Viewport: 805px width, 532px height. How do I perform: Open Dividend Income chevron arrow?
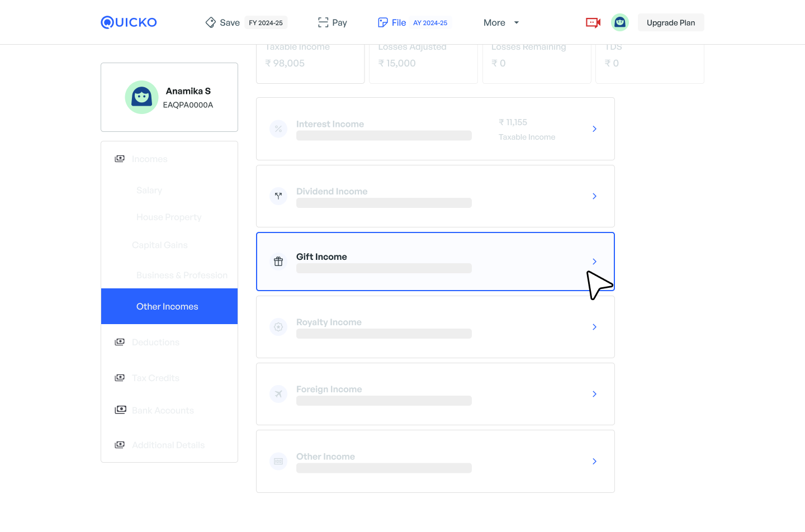point(594,196)
